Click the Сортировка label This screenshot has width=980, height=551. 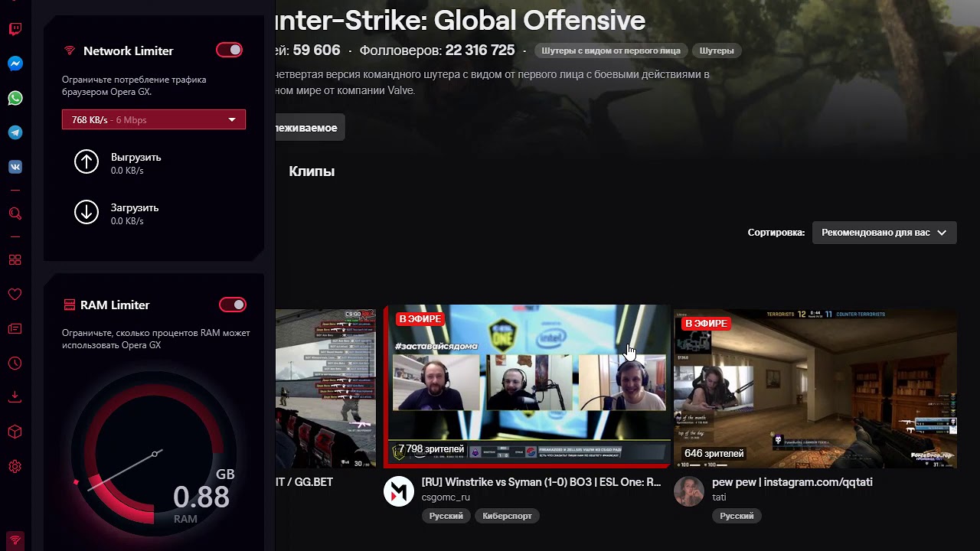tap(776, 233)
